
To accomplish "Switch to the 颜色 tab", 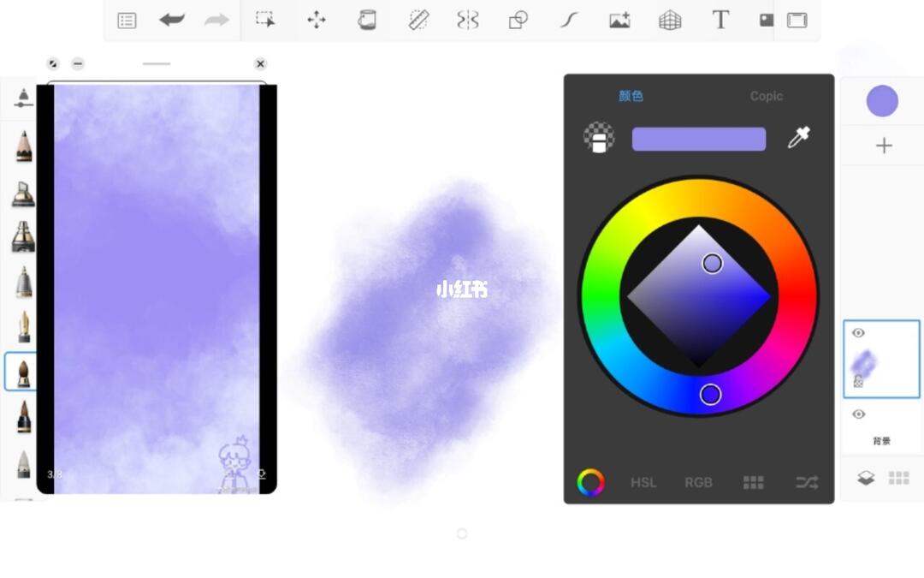I will pyautogui.click(x=631, y=96).
